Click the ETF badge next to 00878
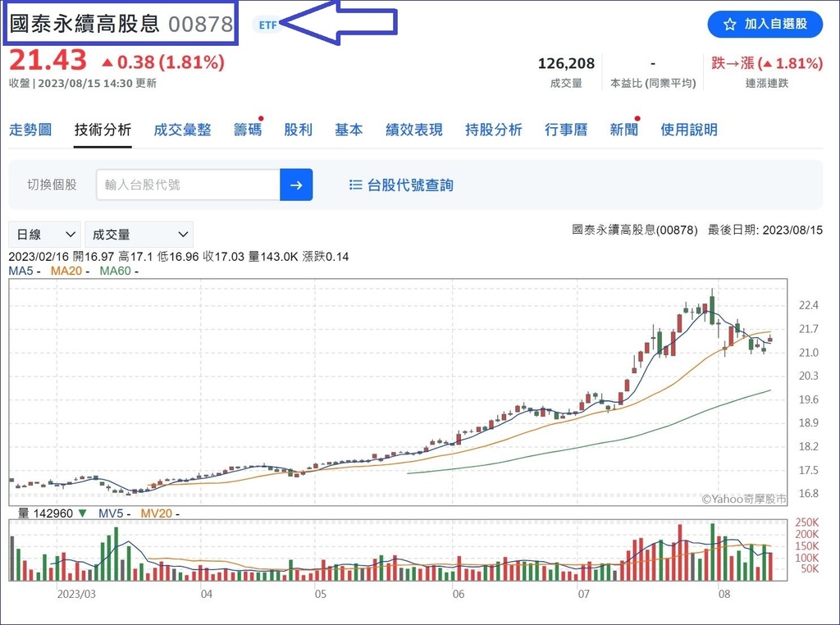Screen dimensions: 840x625 268,25
